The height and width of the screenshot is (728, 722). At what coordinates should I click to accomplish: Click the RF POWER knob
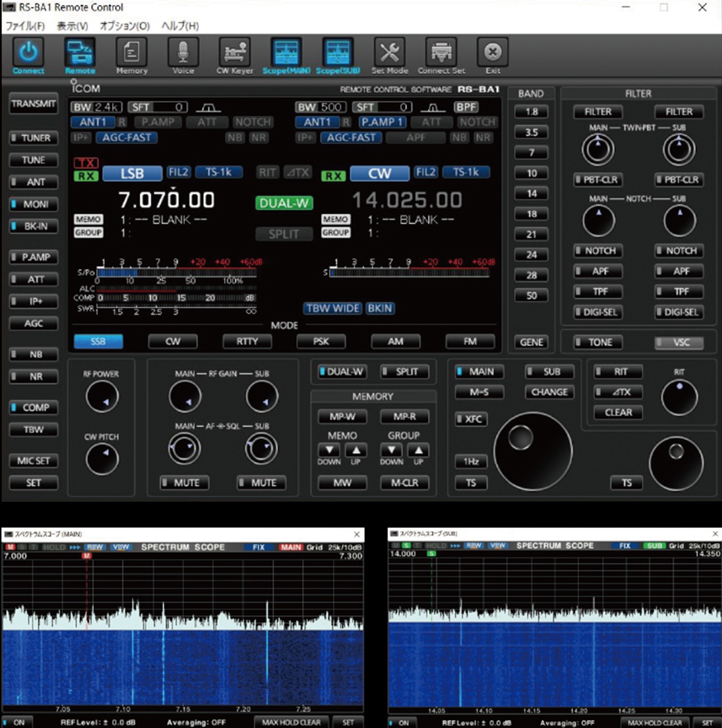pos(102,397)
